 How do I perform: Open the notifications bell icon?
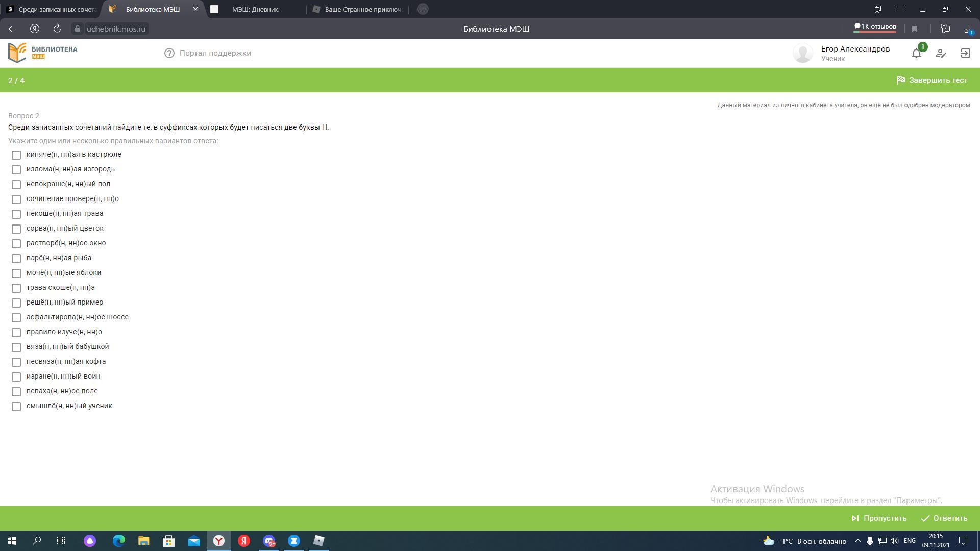tap(916, 53)
